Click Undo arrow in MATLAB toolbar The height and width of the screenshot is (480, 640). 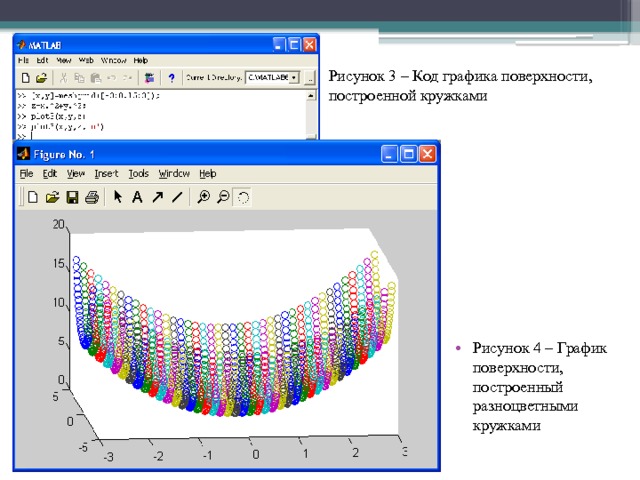[x=111, y=77]
